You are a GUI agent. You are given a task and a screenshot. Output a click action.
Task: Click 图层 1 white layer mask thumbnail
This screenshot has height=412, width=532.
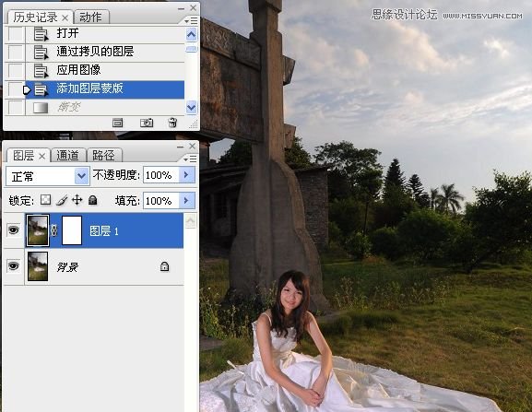72,230
